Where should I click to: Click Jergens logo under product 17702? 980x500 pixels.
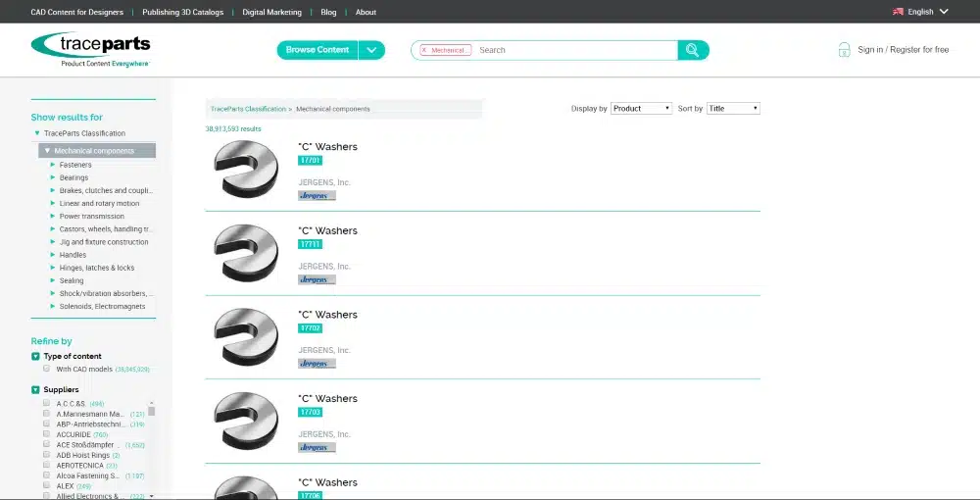point(317,363)
